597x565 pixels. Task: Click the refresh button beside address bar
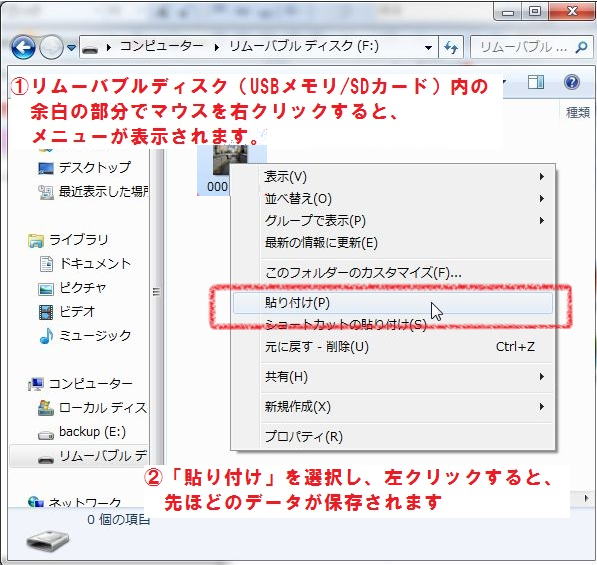click(x=451, y=48)
